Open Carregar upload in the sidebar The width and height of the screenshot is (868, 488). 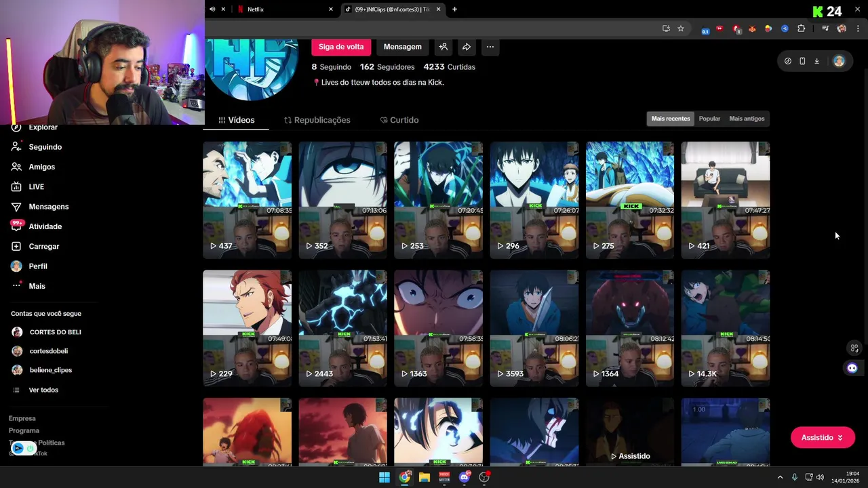(x=43, y=246)
